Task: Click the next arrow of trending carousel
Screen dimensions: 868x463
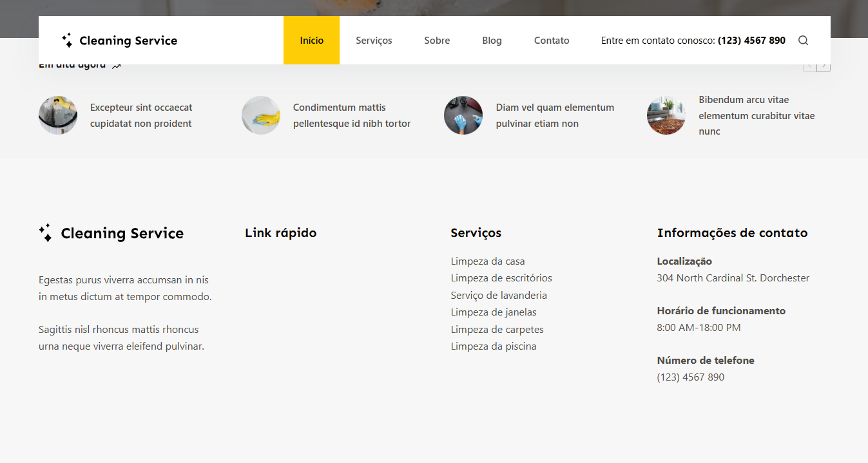Action: [824, 66]
